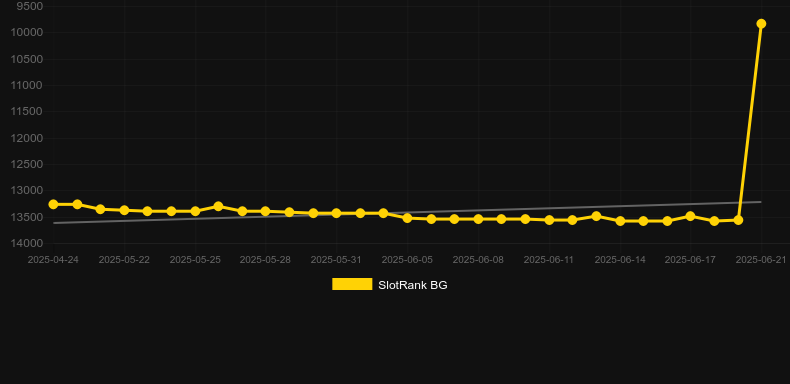Click the 2025-06-21 x-axis date label
Screen dimensions: 790x384
point(761,260)
